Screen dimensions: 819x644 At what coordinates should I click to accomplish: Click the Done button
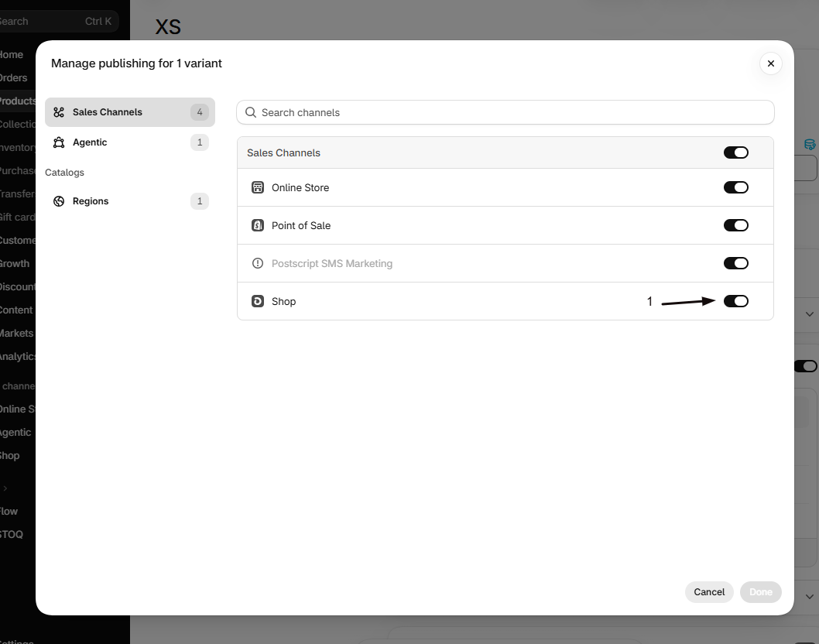(x=760, y=592)
